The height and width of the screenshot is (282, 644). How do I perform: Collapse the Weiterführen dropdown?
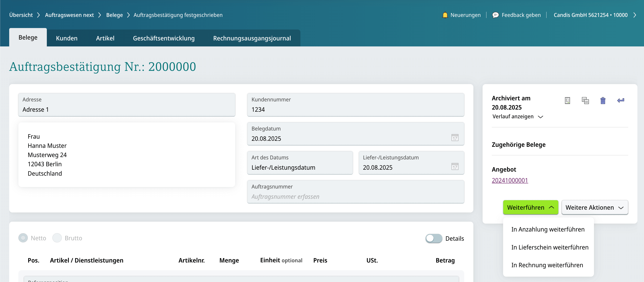coord(530,207)
